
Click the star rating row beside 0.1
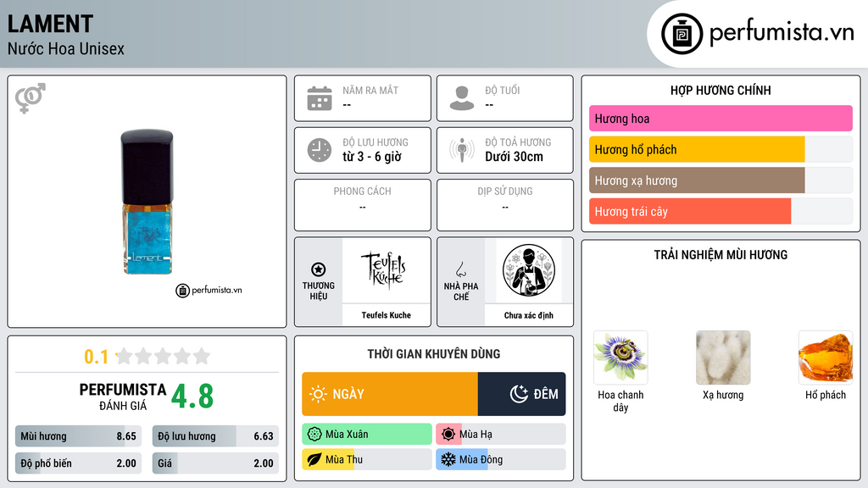pyautogui.click(x=163, y=356)
